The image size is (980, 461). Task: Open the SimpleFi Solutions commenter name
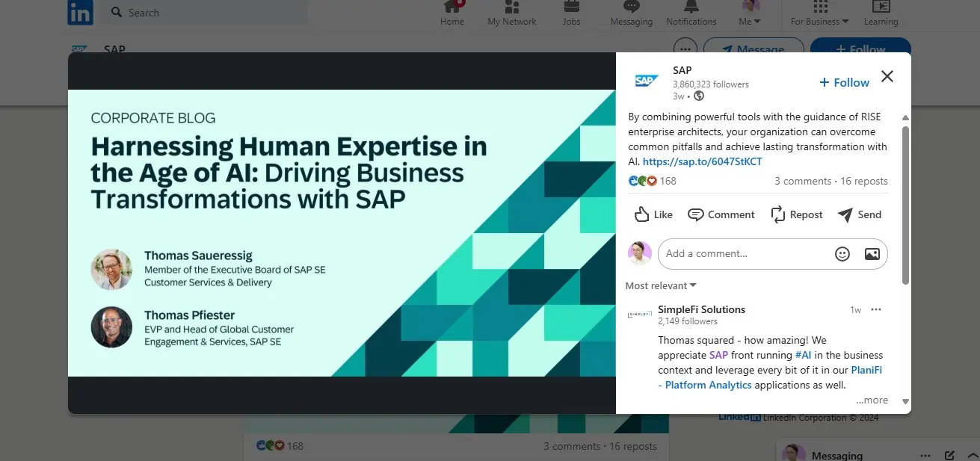pos(701,309)
